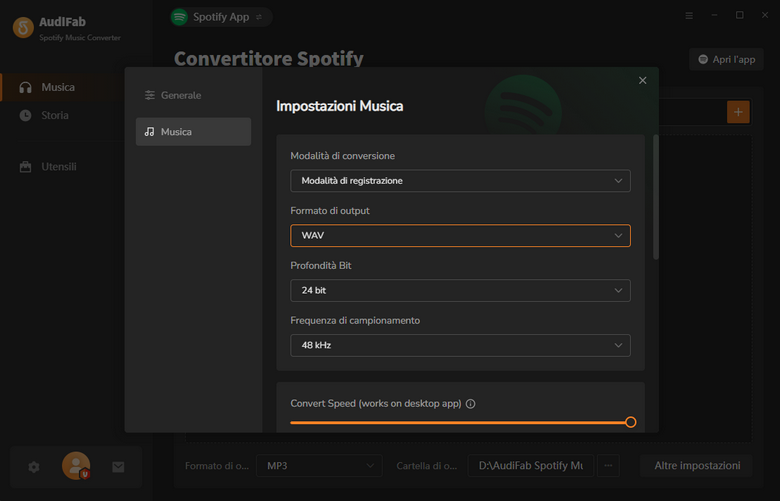
Task: Click the chevron of the WAV dropdown
Action: point(618,236)
